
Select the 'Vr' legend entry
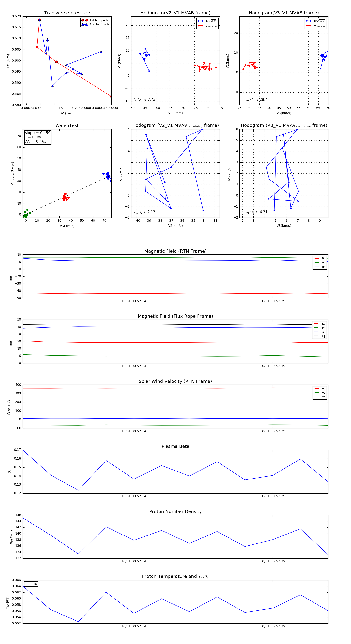320,389
